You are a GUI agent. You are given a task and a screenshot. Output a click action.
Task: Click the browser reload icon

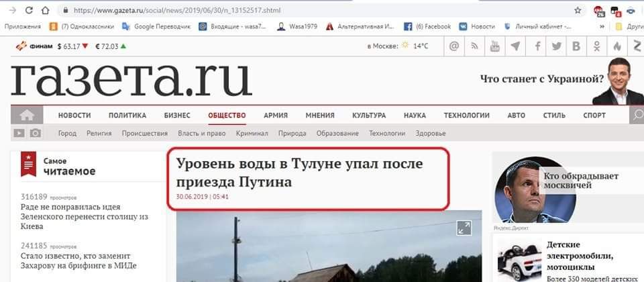[29, 10]
